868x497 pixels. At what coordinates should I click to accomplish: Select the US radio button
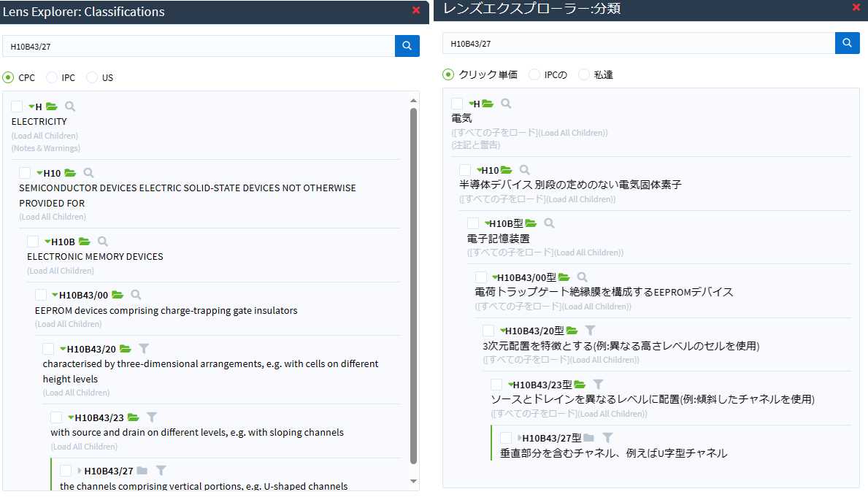pos(92,77)
